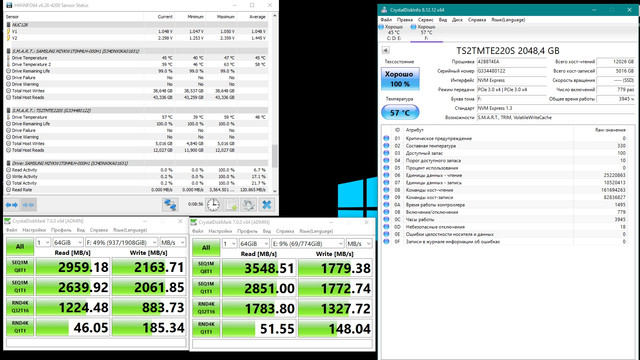640x360 pixels.
Task: Run All tests in F: CrystalDiskMark
Action: [x=20, y=247]
